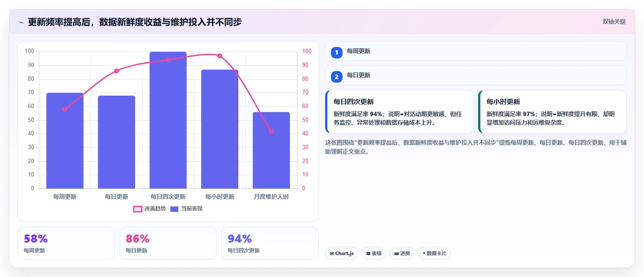This screenshot has width=644, height=277.
Task: Click the 表格 tag chip
Action: [374, 253]
